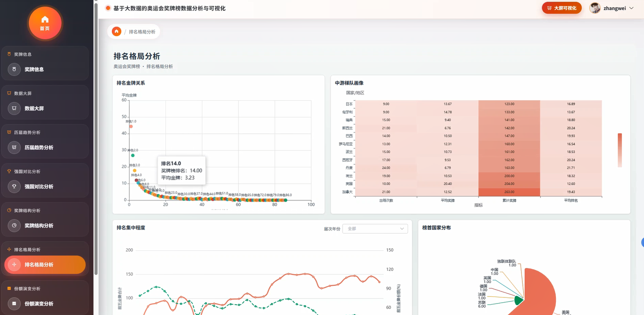
Task: Click the 强国对比分析 trophy circle icon
Action: [14, 187]
